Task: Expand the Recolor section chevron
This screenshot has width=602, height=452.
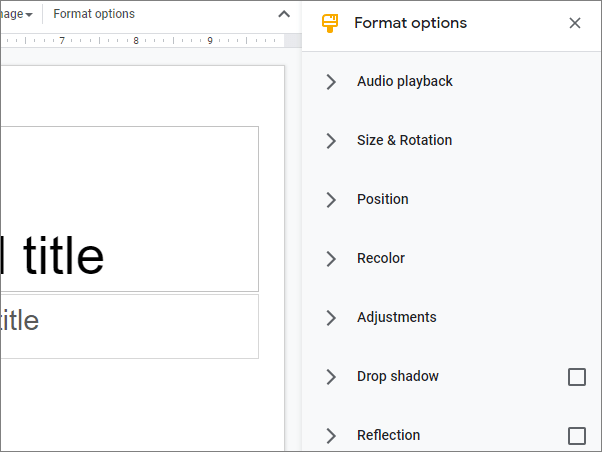Action: point(331,259)
